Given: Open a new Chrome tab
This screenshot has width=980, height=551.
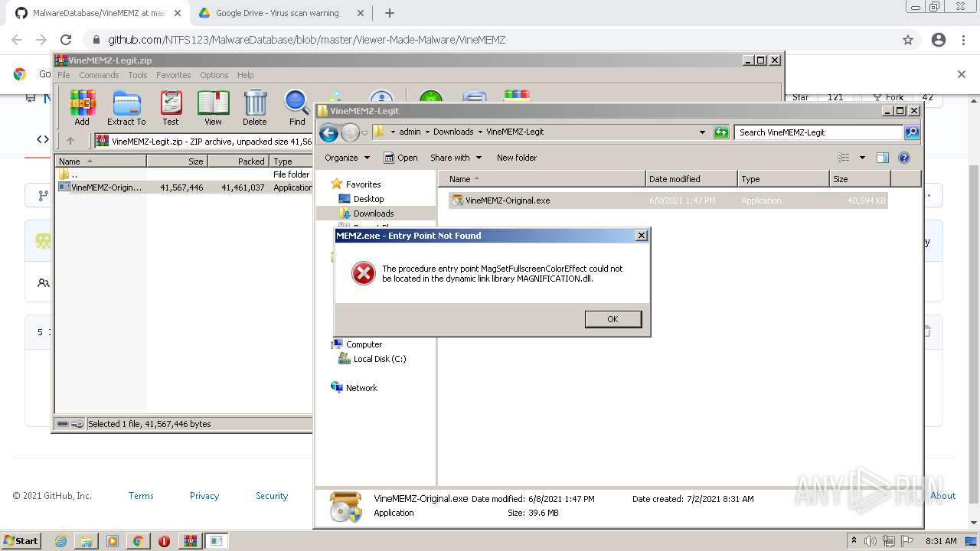Looking at the screenshot, I should (390, 13).
